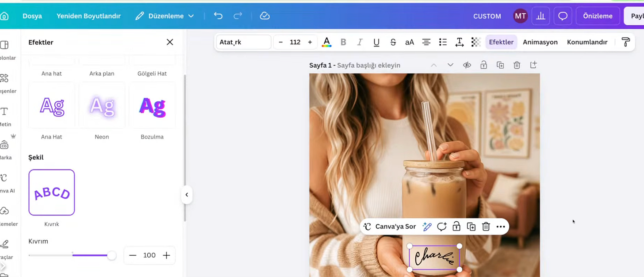644x277 pixels.
Task: Open the Atatürk font dropdown
Action: [244, 42]
